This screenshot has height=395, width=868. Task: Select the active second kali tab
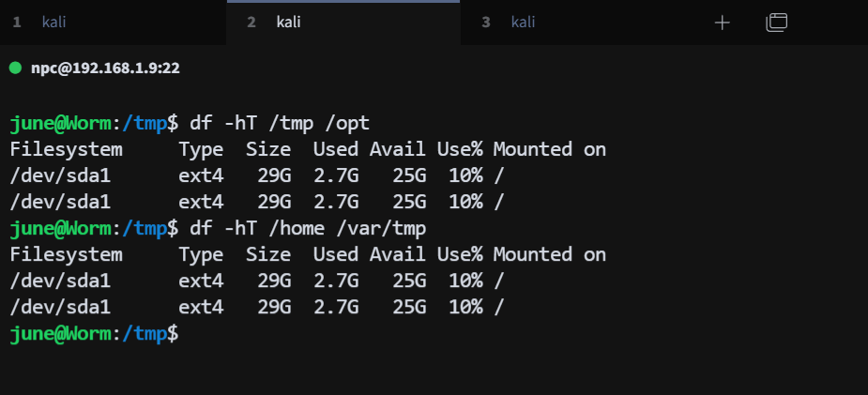click(288, 23)
